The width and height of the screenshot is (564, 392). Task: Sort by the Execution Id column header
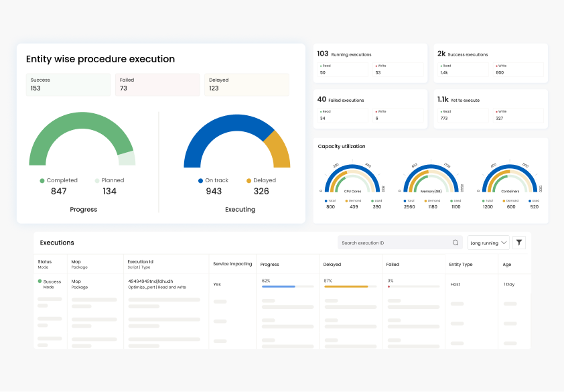tap(140, 262)
